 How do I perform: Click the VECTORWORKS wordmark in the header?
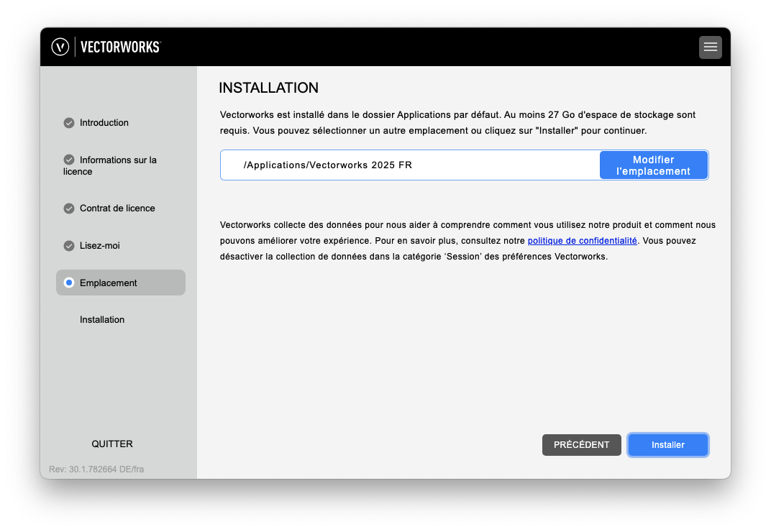121,47
